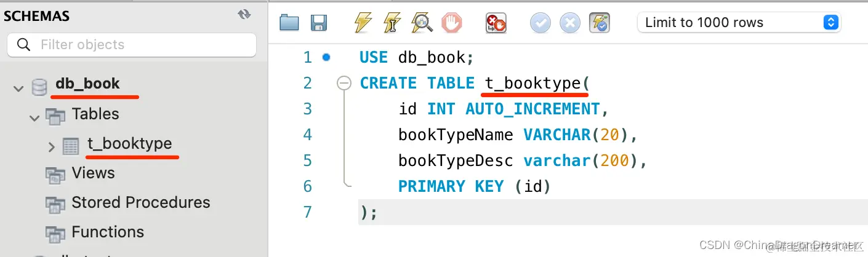Click bookTypeName column on line 4
The image size is (868, 257).
coord(456,135)
